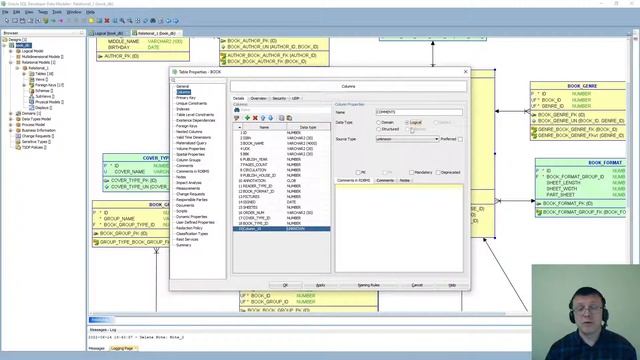This screenshot has height=360, width=640.
Task: Click the Apply button
Action: coord(320,285)
